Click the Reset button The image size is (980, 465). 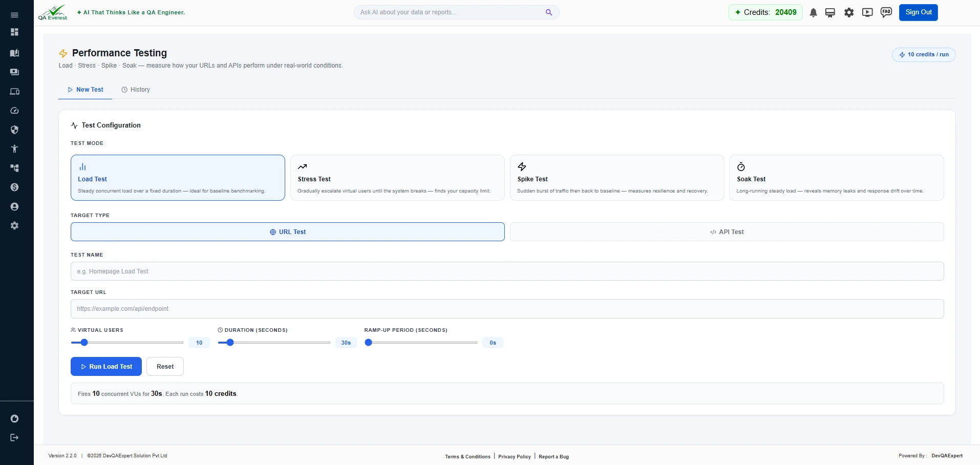[x=165, y=367]
